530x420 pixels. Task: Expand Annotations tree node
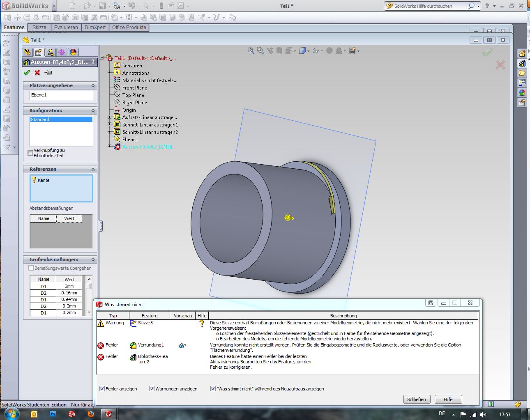click(x=110, y=73)
